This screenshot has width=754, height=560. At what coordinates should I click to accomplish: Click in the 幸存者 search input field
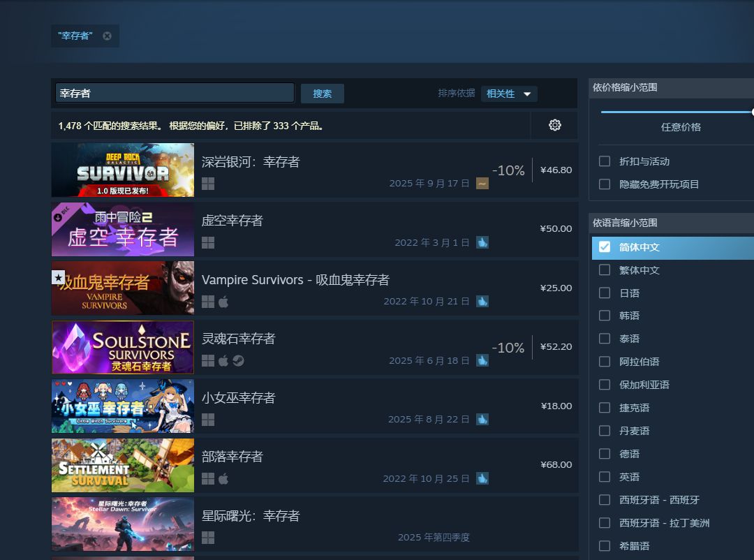pos(175,94)
